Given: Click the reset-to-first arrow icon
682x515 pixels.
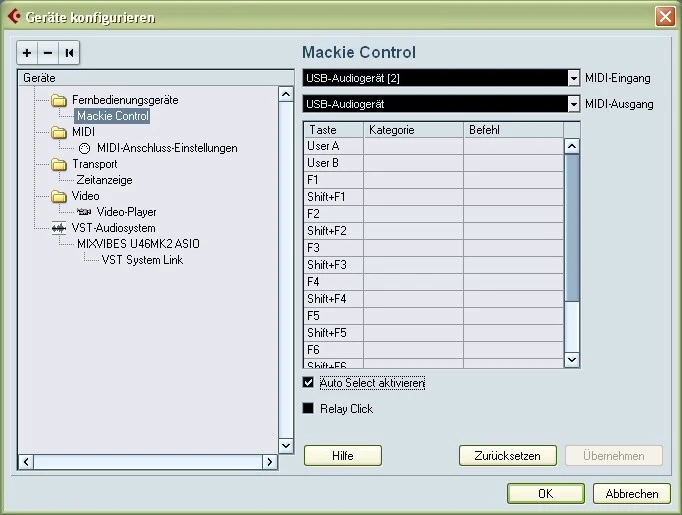Looking at the screenshot, I should point(69,52).
